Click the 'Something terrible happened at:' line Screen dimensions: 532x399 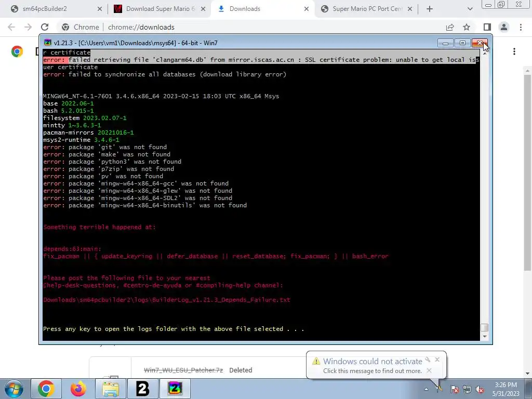coord(99,228)
